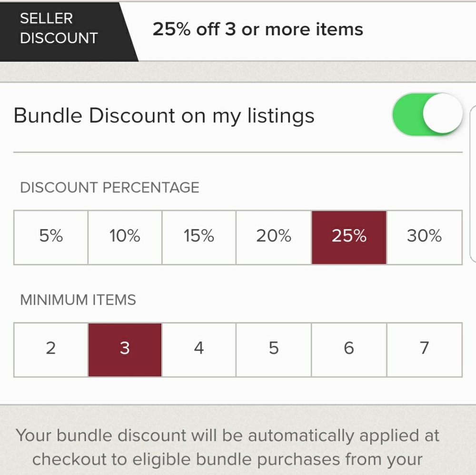Click the '25% off 3 or more items' header

tap(258, 29)
